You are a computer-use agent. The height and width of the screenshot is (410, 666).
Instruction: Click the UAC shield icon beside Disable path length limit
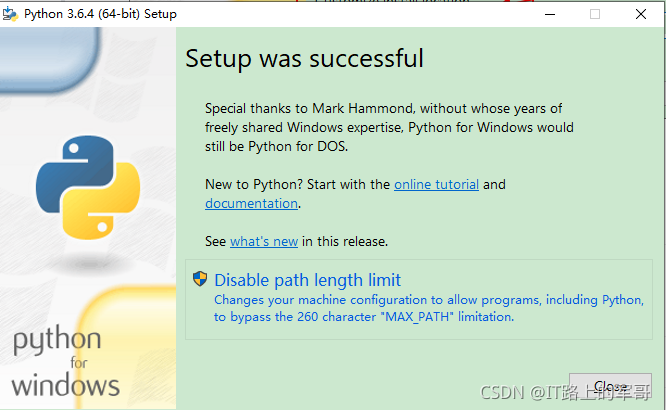point(200,279)
